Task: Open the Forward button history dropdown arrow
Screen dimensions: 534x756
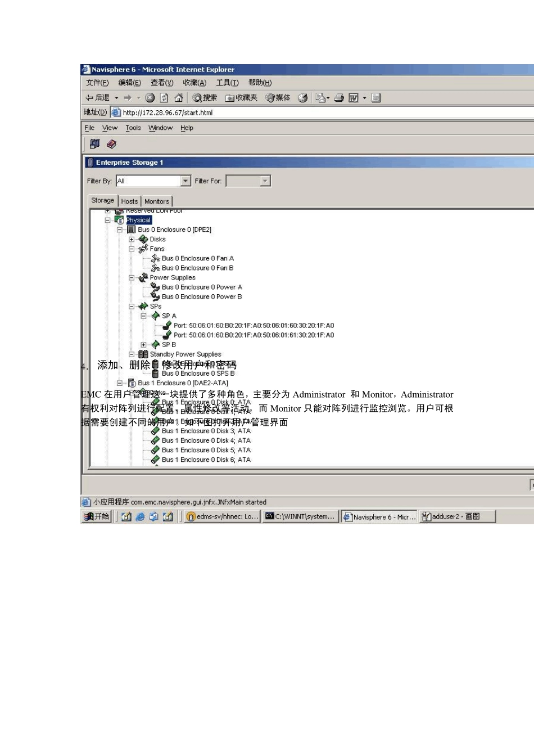Action: pos(138,98)
